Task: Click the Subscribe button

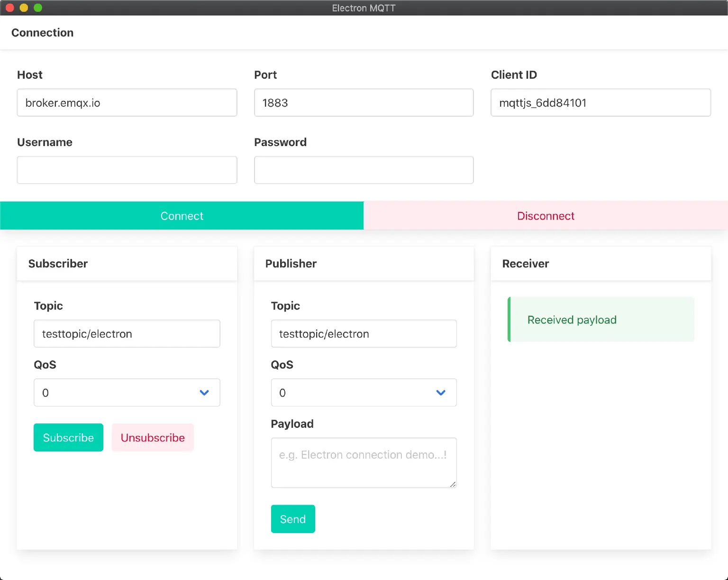Action: [x=68, y=437]
